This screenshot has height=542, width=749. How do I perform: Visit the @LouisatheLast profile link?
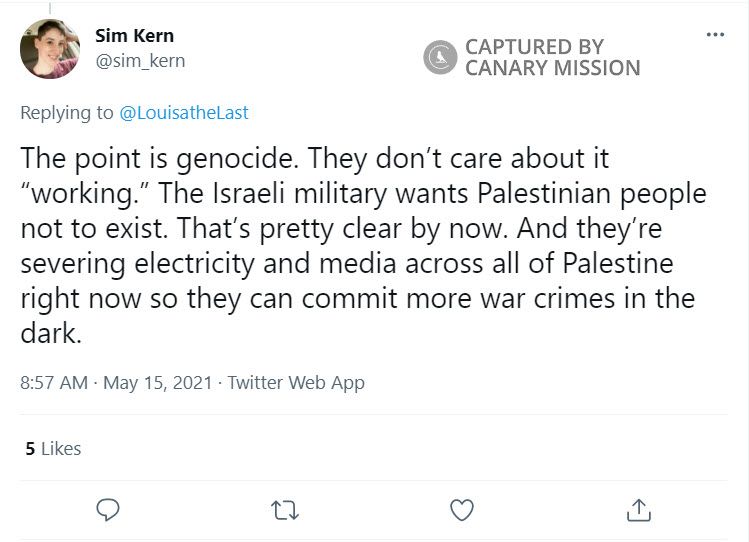(184, 113)
